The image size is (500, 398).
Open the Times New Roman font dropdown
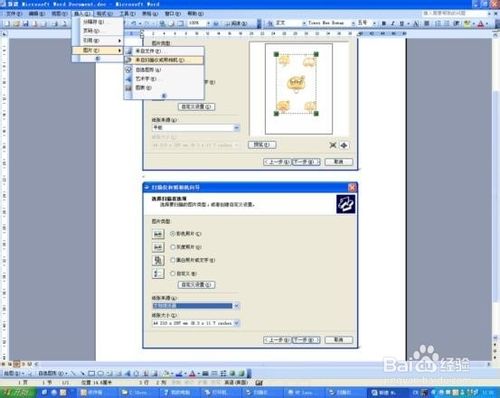[353, 23]
